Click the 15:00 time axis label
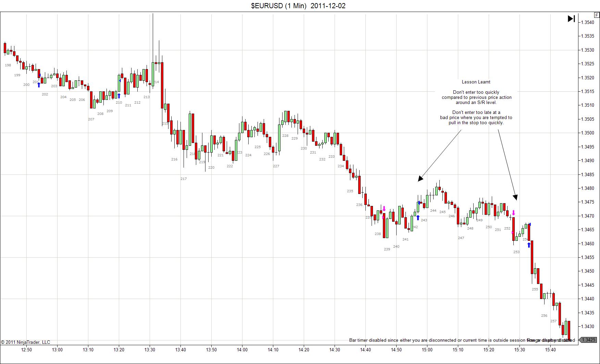 [x=427, y=350]
